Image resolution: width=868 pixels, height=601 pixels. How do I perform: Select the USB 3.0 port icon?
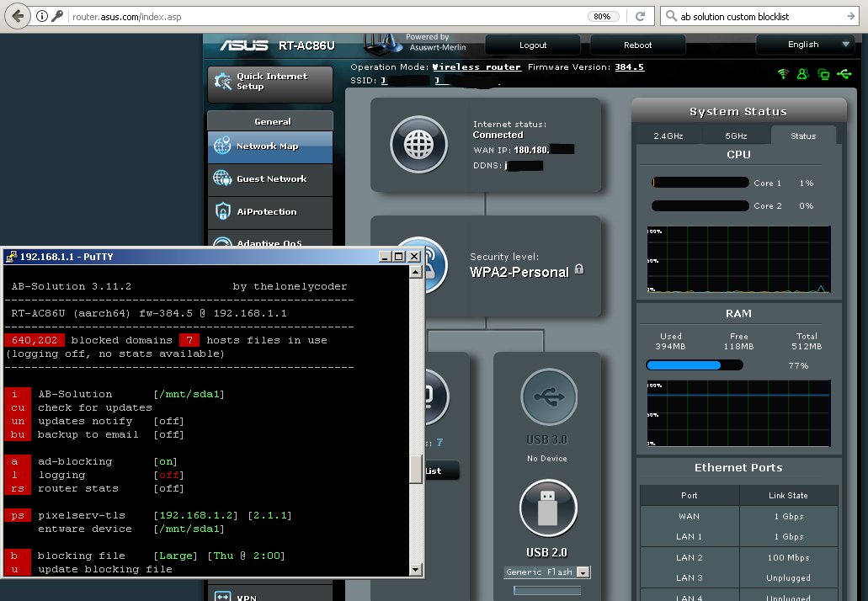pyautogui.click(x=549, y=396)
